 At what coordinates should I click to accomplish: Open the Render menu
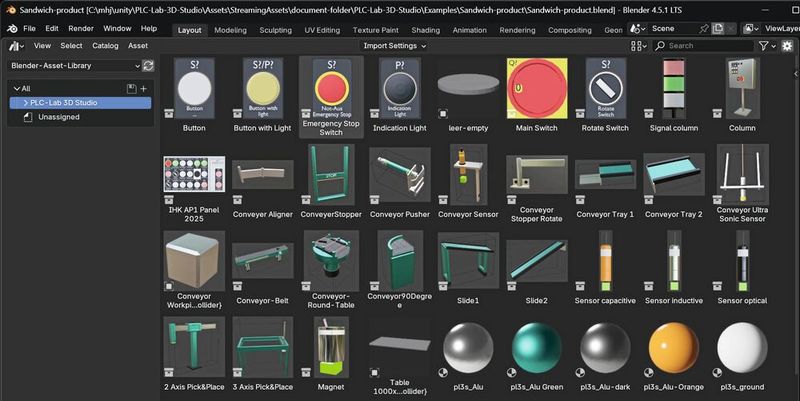[x=81, y=29]
